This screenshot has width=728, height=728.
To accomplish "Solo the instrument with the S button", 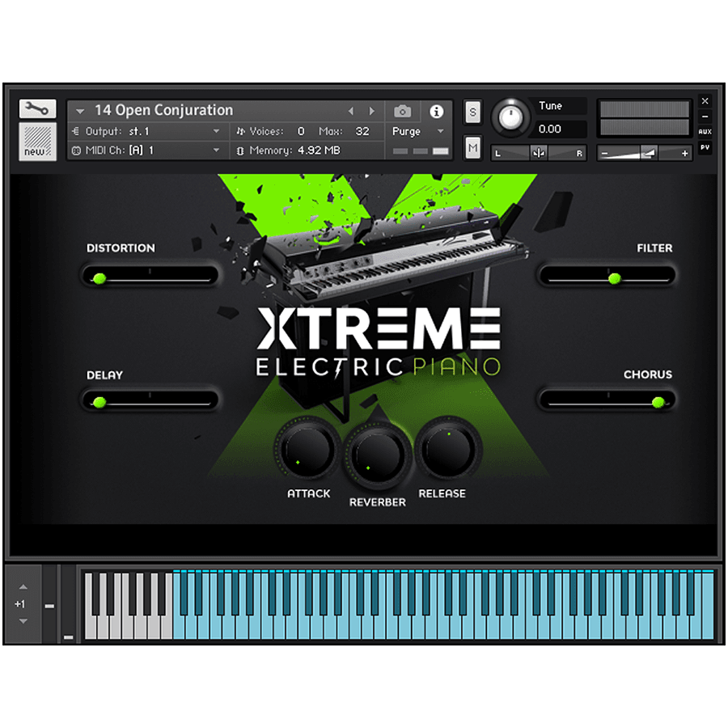I will 472,112.
